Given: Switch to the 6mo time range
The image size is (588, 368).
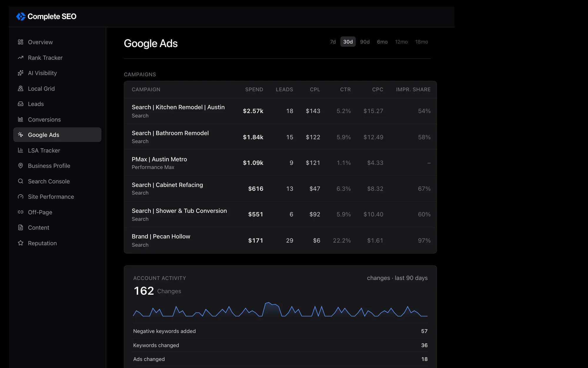Looking at the screenshot, I should click(382, 42).
